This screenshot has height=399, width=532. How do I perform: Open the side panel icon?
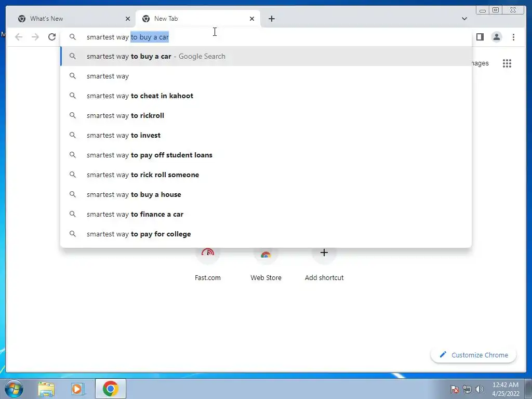pyautogui.click(x=480, y=37)
